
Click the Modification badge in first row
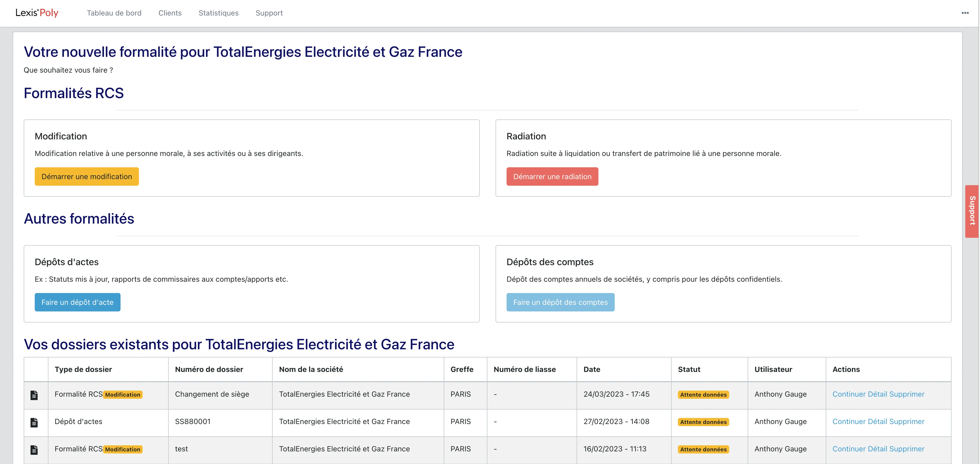pos(123,395)
